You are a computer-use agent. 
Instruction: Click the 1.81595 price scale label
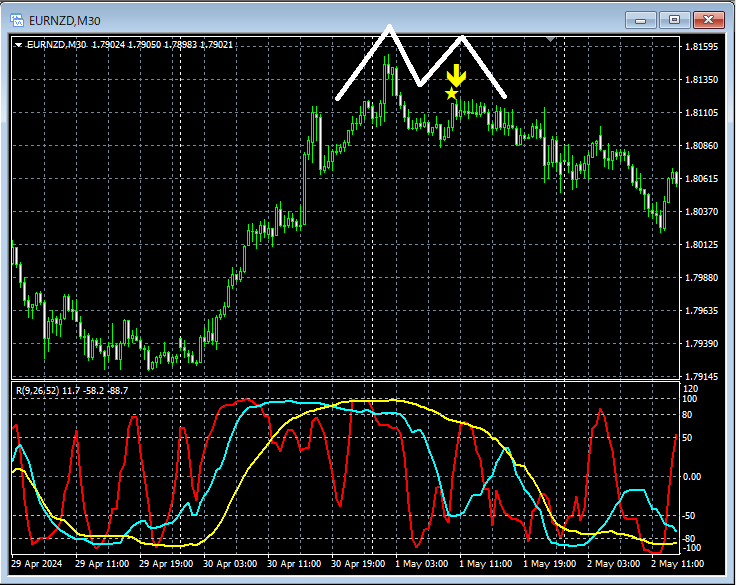click(x=701, y=47)
